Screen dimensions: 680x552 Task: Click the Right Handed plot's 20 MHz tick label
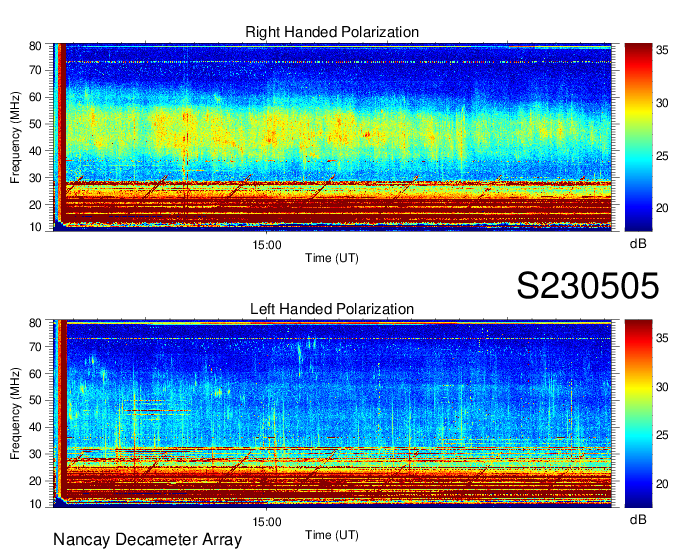pos(35,205)
